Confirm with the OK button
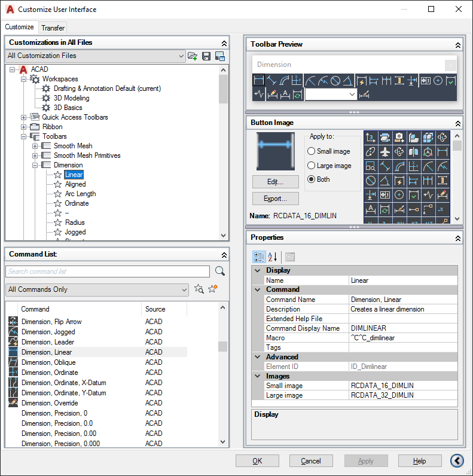Viewport: 473px width, 476px height. [257, 461]
